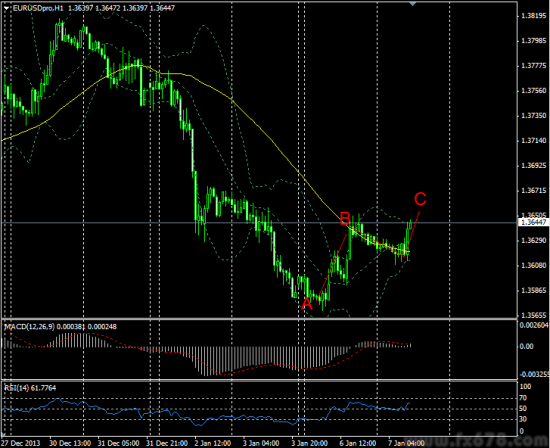
Task: Click the 1.38195 price scale label
Action: [534, 16]
